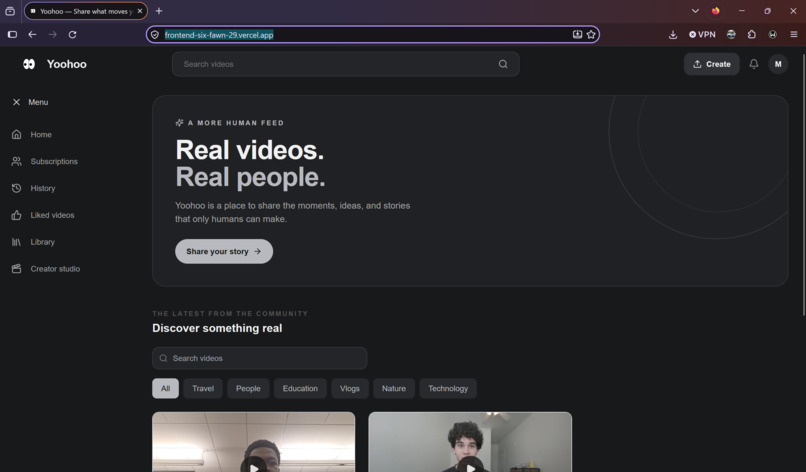
Task: Go to Subscriptions in the sidebar
Action: click(45, 161)
